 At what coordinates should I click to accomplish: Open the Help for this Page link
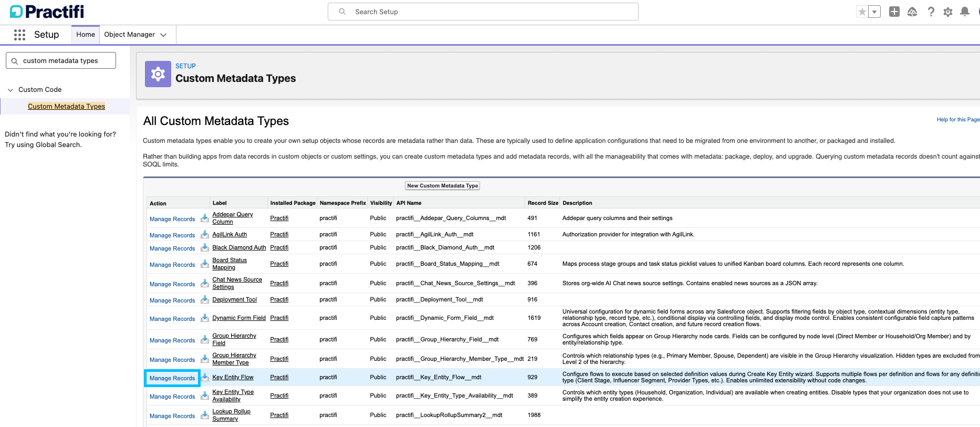click(x=958, y=120)
